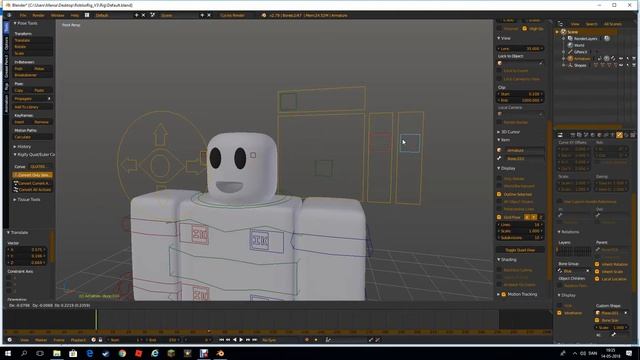
Task: Toggle the Lock Camera to View checkbox
Action: pos(499,78)
